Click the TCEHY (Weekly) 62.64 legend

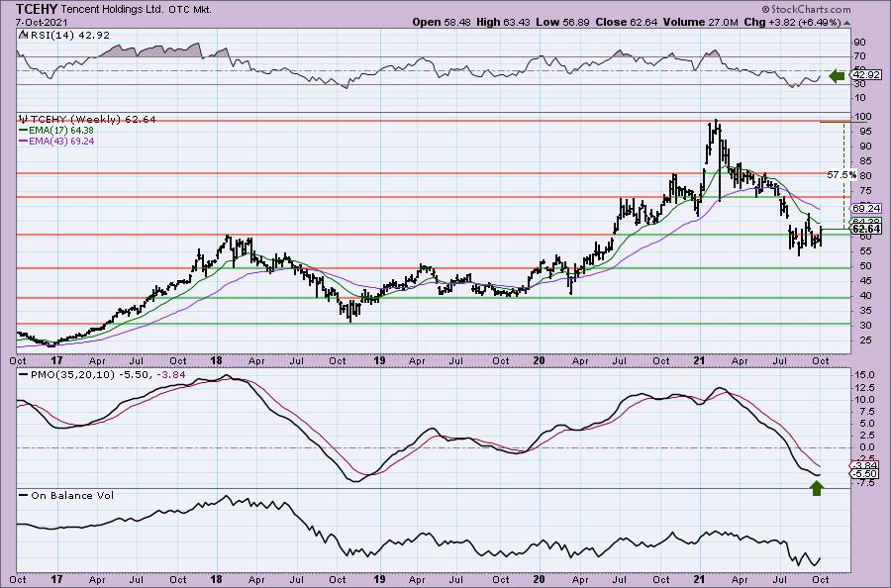(87, 120)
